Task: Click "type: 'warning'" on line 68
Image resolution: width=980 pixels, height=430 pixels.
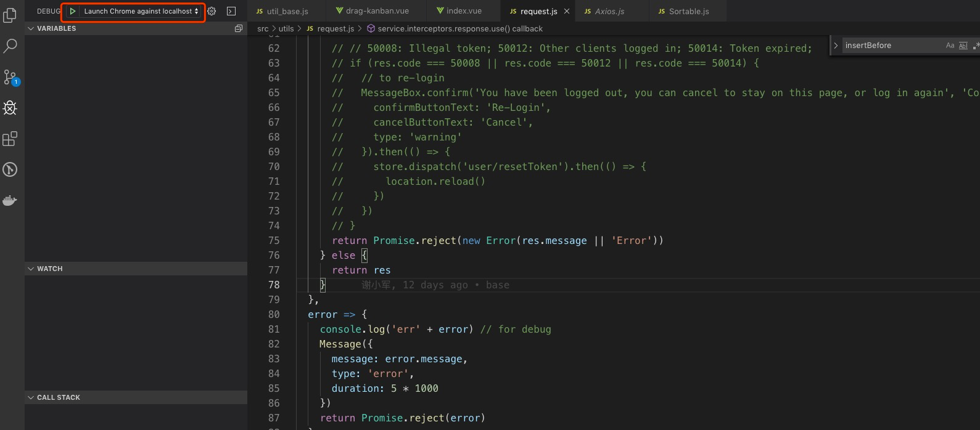Action: [418, 137]
